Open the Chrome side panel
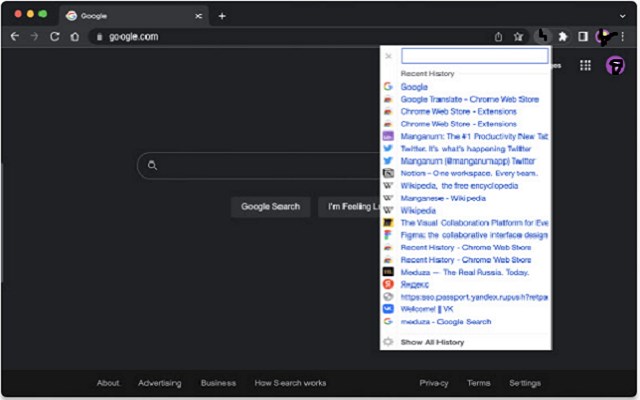Viewport: 640px width, 400px height. click(x=583, y=37)
